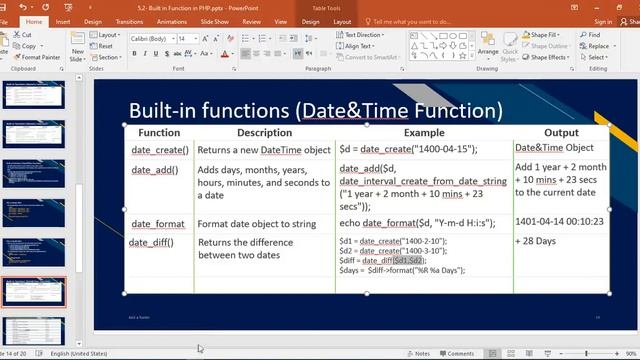Open the Table Tools Layout tab
The height and width of the screenshot is (360, 640).
pos(342,22)
